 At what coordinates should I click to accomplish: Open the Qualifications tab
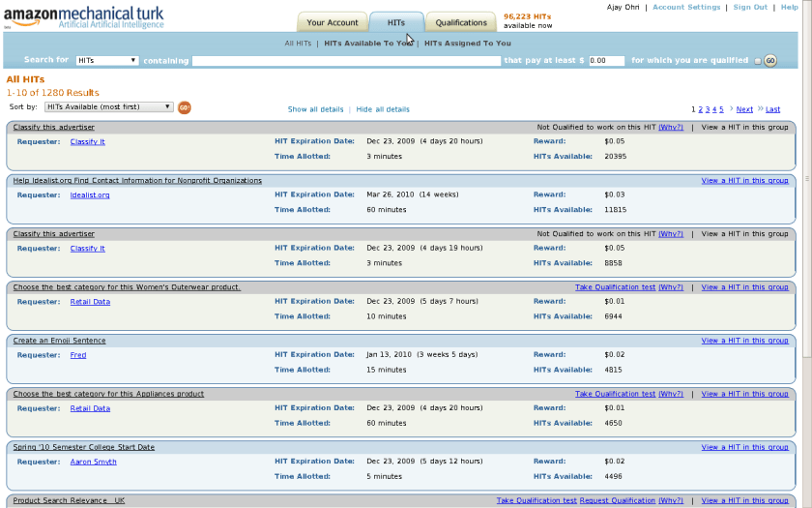click(x=461, y=22)
